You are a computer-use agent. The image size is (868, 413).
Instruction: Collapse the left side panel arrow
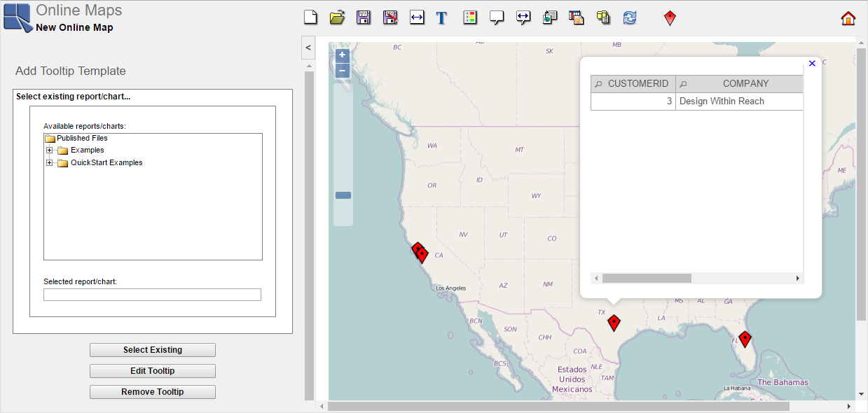click(x=308, y=48)
